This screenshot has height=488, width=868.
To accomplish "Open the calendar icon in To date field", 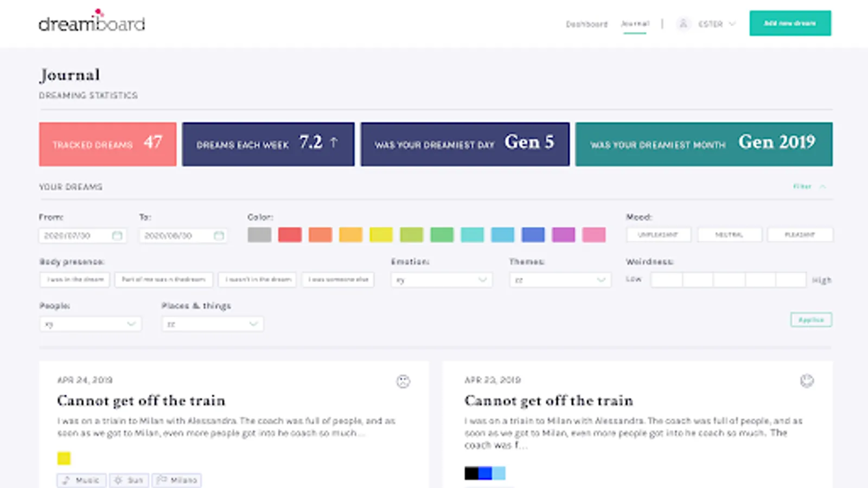I will click(x=219, y=235).
